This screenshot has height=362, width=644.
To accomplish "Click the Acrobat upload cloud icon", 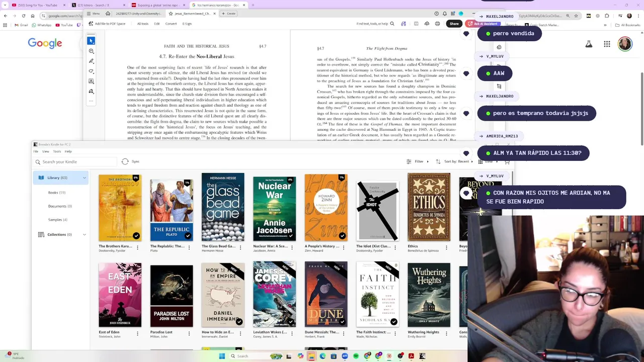I will pos(427,24).
